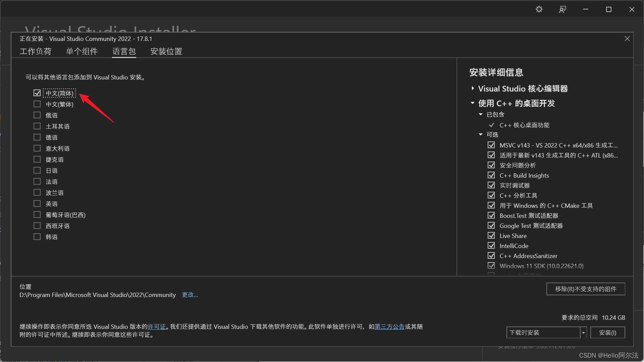This screenshot has width=644, height=362.
Task: Uncheck Boost.Test 测试适配器
Action: click(491, 216)
